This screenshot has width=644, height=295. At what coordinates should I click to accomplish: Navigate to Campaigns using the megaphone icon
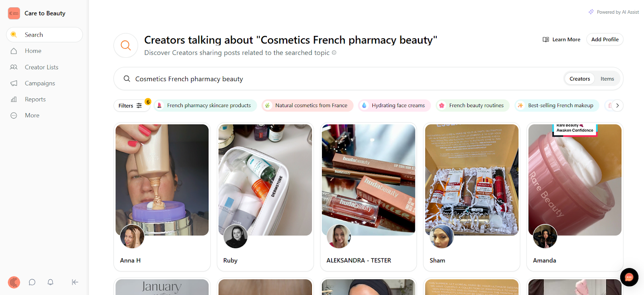click(39, 83)
